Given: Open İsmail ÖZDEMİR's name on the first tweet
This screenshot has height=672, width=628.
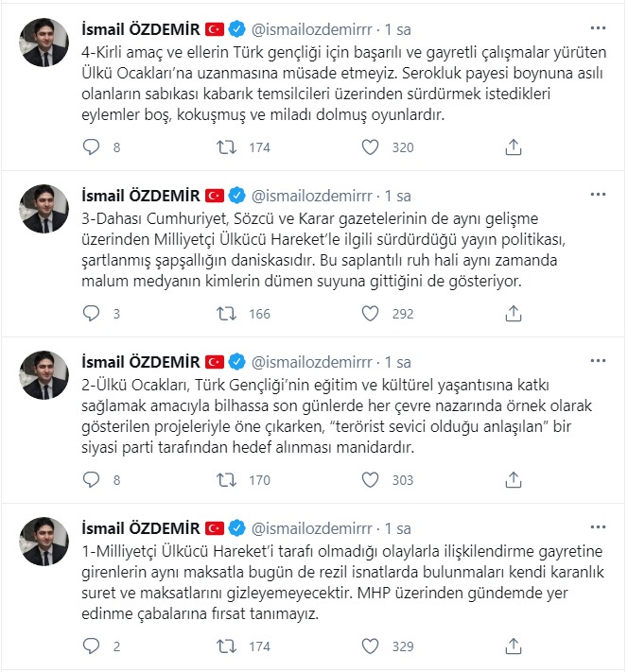Looking at the screenshot, I should pyautogui.click(x=141, y=29).
